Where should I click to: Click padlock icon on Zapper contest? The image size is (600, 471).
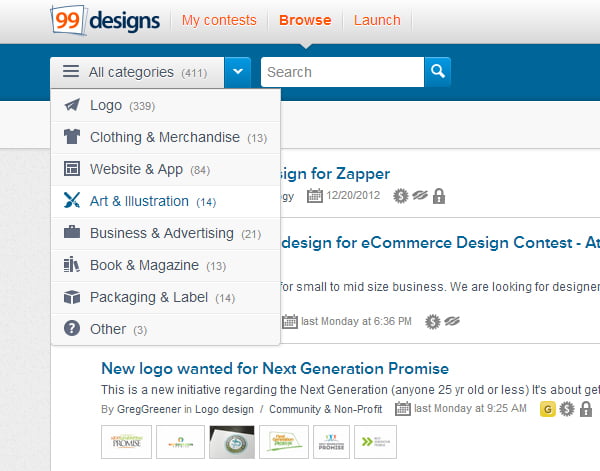point(439,196)
